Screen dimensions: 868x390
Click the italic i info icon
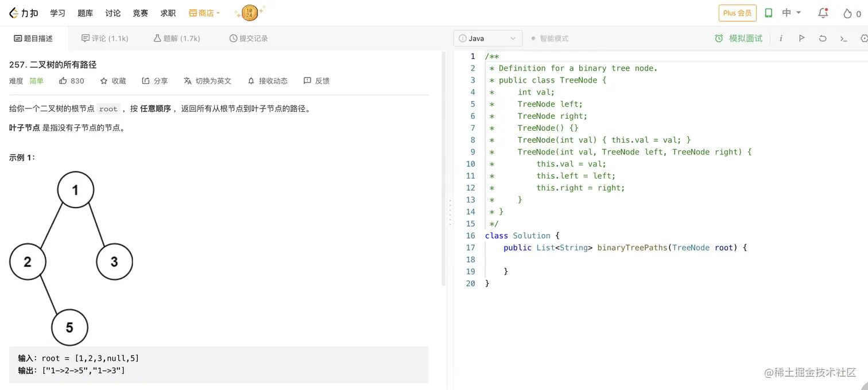781,38
